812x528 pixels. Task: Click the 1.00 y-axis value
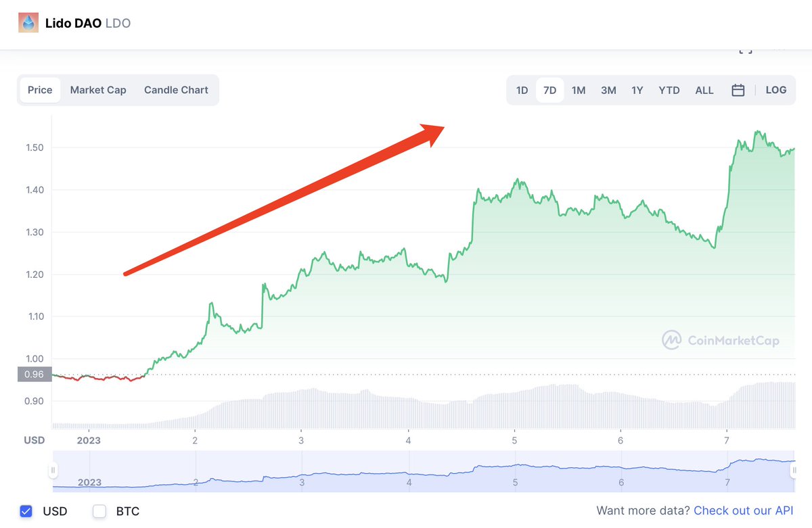tap(33, 359)
